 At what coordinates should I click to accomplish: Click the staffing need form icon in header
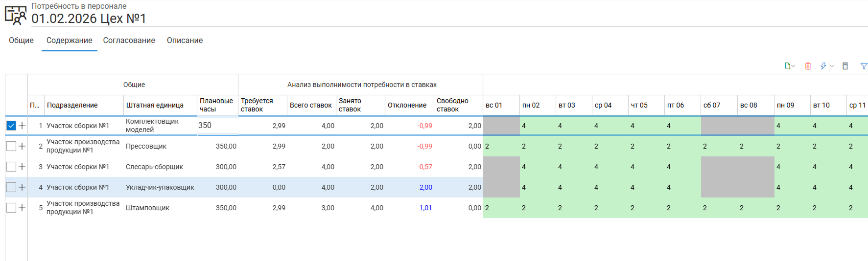click(15, 15)
